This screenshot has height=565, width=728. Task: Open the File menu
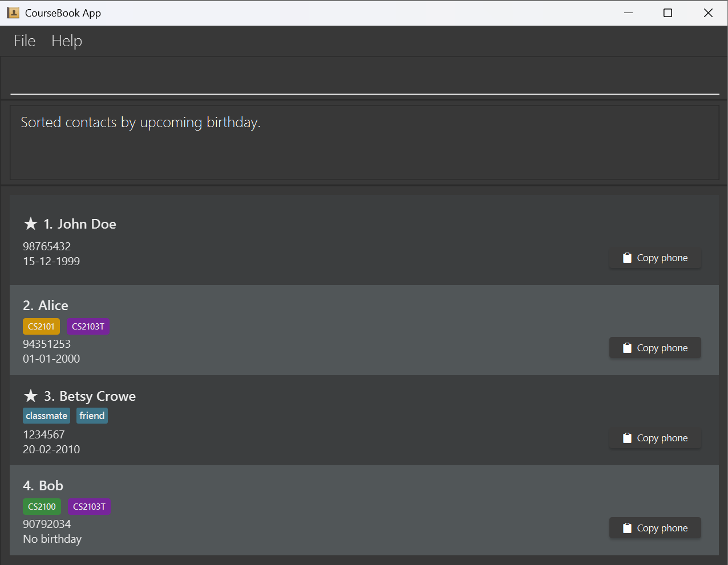[x=25, y=41]
